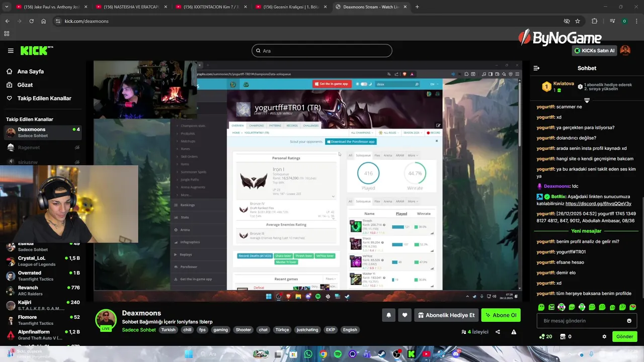
Task: Open Ana Sayfa in sidebar
Action: [25, 71]
